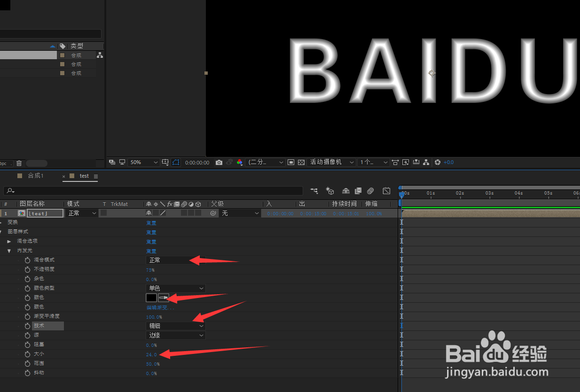The image size is (580, 392).
Task: Open the composition flowchart icon in viewer toolbar
Action: (x=426, y=162)
